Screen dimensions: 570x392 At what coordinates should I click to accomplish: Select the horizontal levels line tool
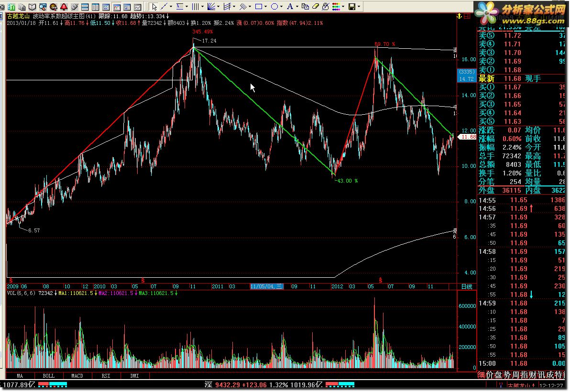(x=180, y=7)
